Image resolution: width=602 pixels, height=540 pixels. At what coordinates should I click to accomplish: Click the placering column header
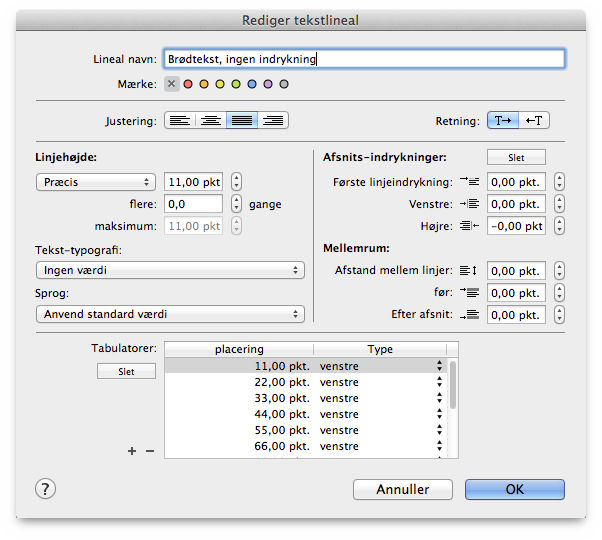pyautogui.click(x=239, y=349)
